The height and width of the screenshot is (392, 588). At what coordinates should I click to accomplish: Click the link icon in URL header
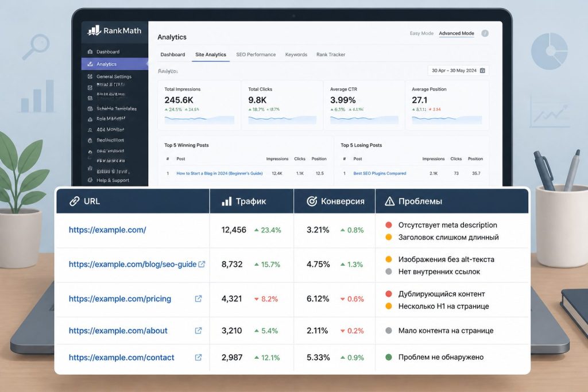pos(74,201)
